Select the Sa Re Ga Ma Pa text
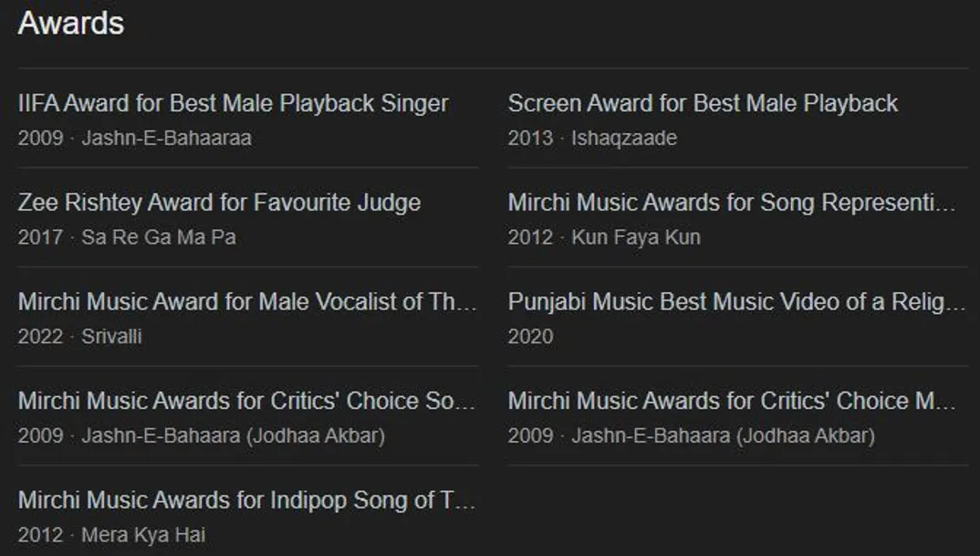Screen dimensions: 980x556 click(159, 237)
